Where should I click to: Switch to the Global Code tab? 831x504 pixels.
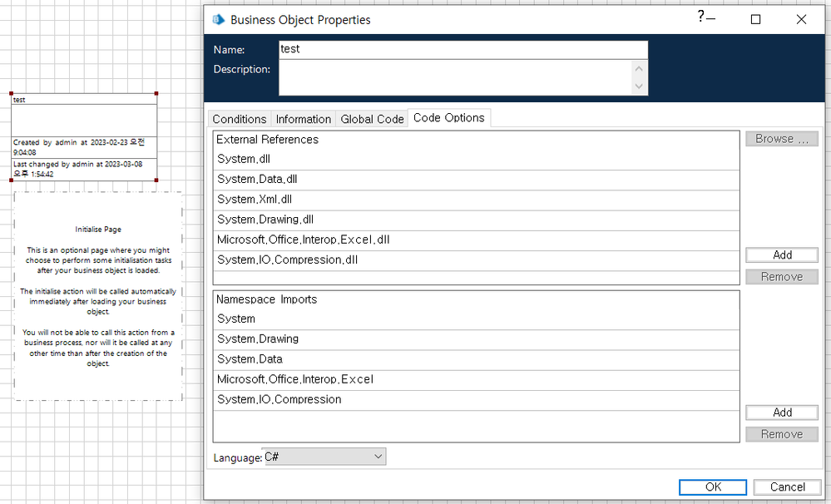click(x=372, y=119)
